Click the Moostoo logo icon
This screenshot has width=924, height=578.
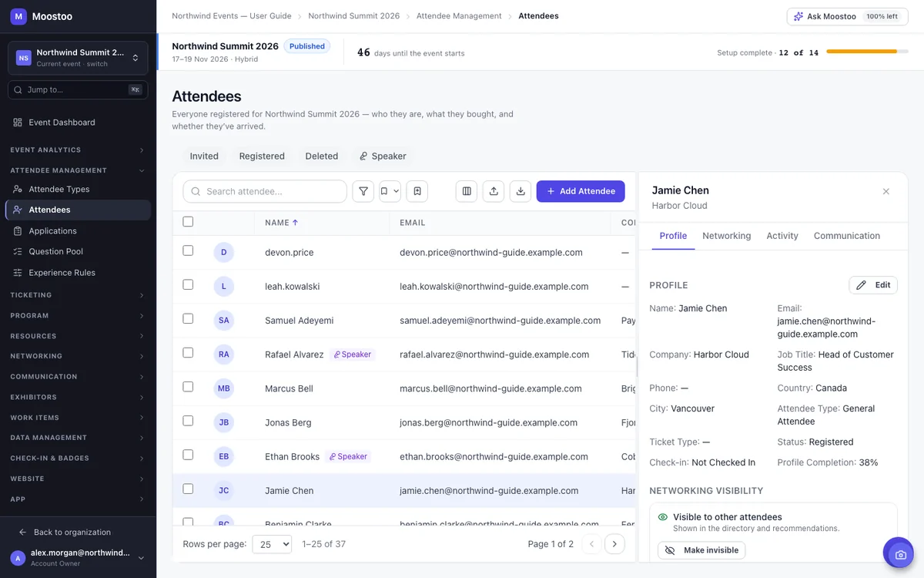[x=18, y=16]
